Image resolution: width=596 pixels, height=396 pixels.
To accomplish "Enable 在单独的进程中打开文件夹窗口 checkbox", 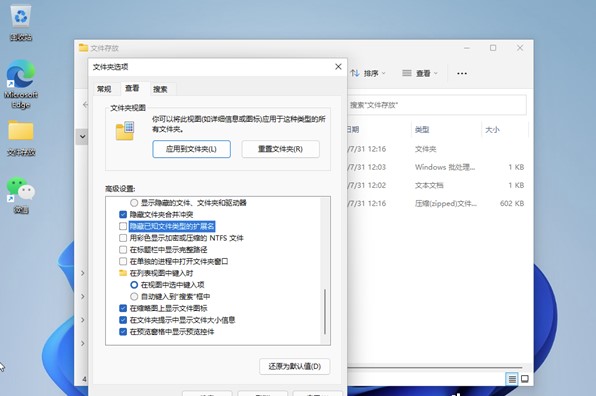I will [x=123, y=262].
